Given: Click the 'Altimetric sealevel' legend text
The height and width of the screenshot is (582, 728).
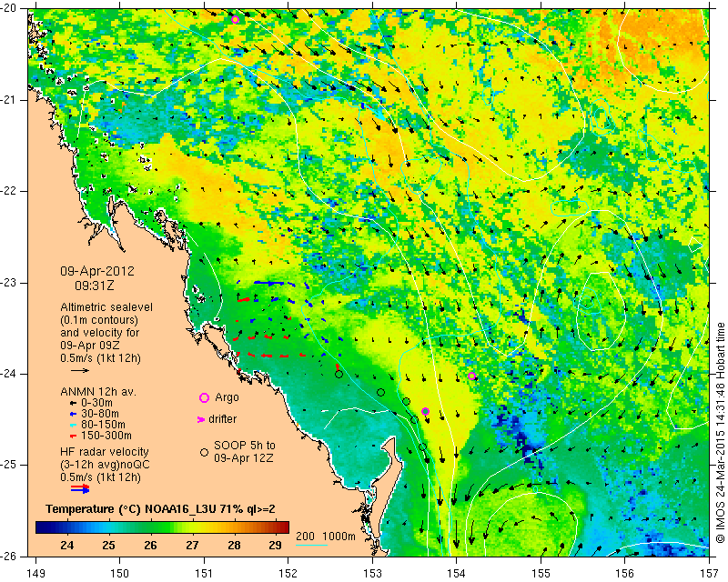Looking at the screenshot, I should (x=106, y=307).
